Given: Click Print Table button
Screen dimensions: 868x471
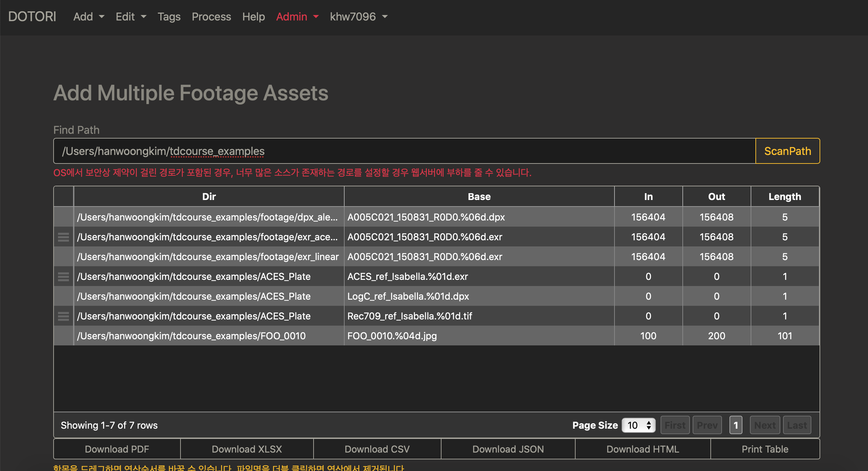Looking at the screenshot, I should [x=765, y=449].
